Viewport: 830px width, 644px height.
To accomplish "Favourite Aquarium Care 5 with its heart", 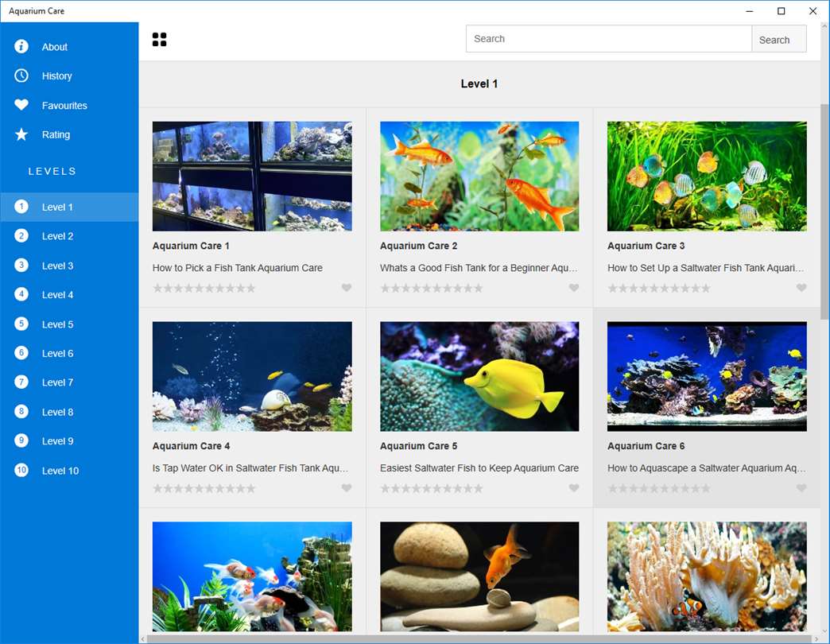I will point(574,488).
